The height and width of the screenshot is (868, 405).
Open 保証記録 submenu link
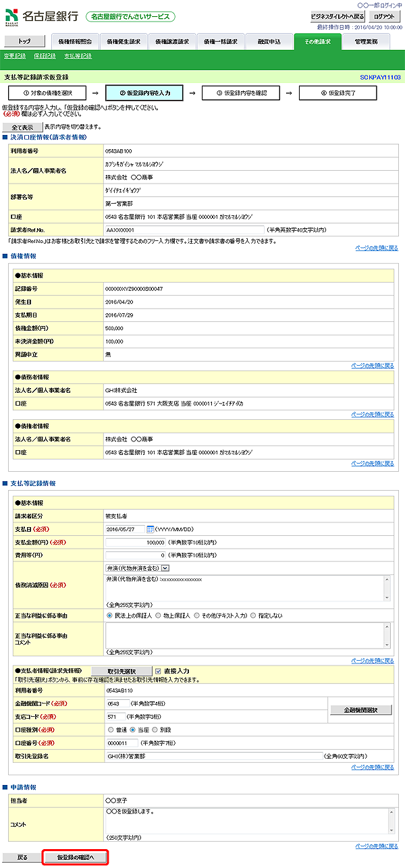point(45,56)
